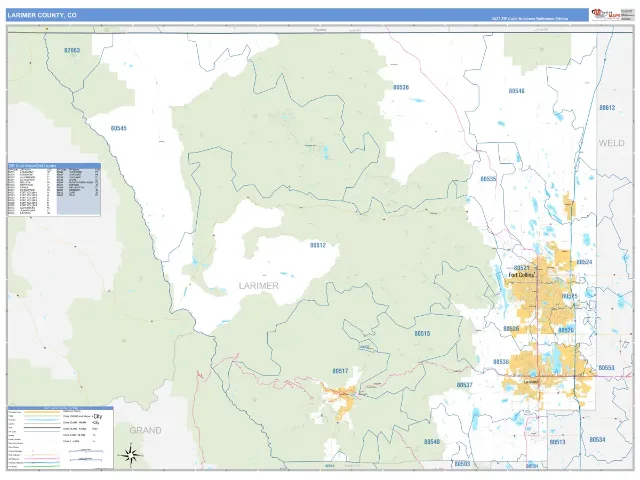This screenshot has width=640, height=480.
Task: Click the "LARIMER COUNTY, CO" map title
Action: click(42, 15)
